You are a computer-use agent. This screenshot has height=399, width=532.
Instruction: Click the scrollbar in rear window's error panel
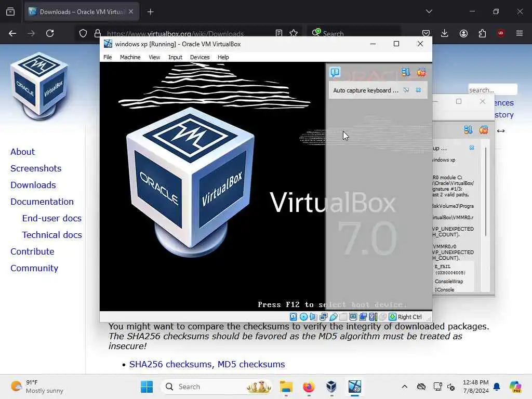(486, 192)
